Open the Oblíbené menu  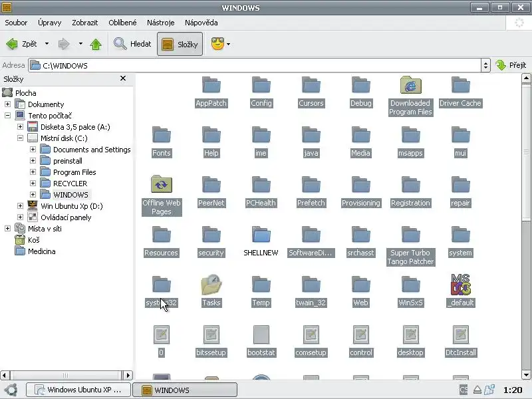coord(122,23)
